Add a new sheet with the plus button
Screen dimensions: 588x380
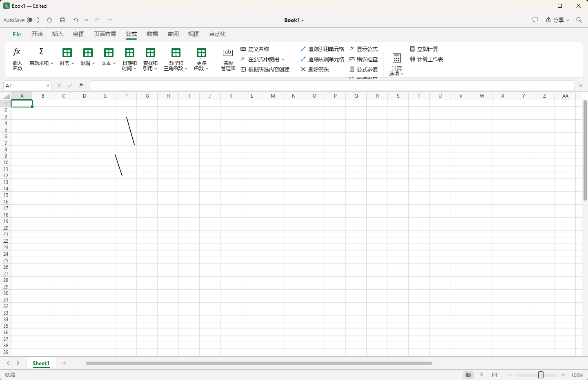[x=64, y=363]
